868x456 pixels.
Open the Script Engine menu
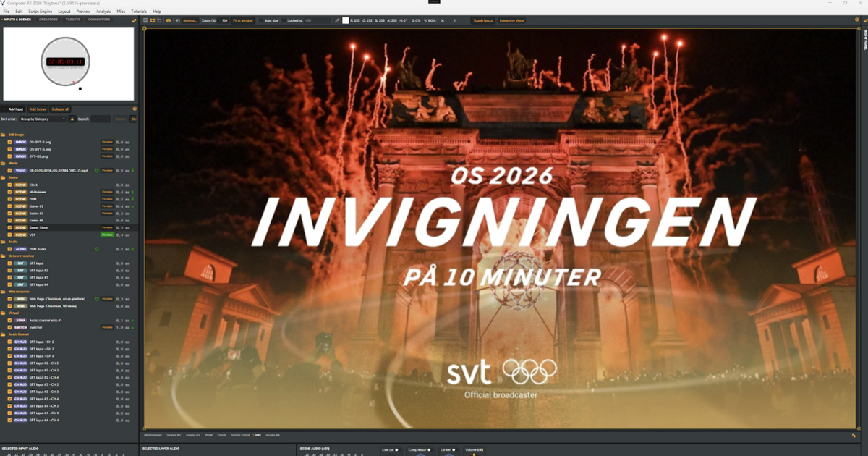click(x=39, y=12)
